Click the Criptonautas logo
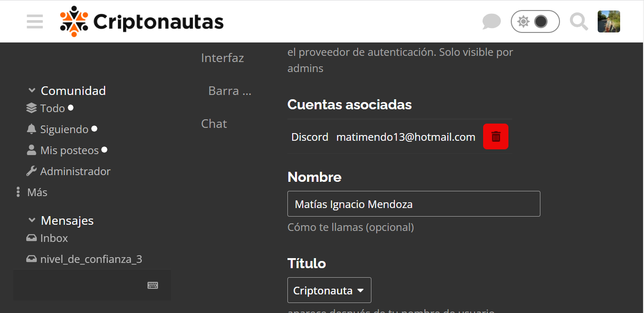Image resolution: width=644 pixels, height=313 pixels. tap(142, 21)
